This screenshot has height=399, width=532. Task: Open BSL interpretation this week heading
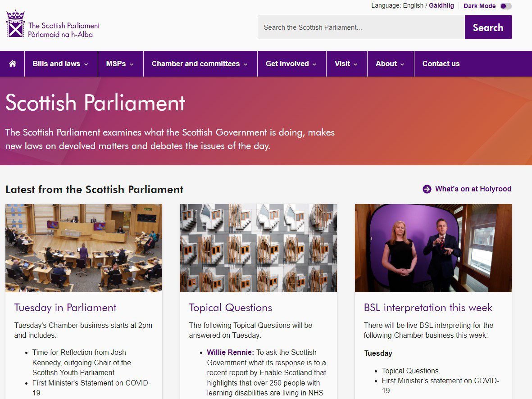coord(428,308)
